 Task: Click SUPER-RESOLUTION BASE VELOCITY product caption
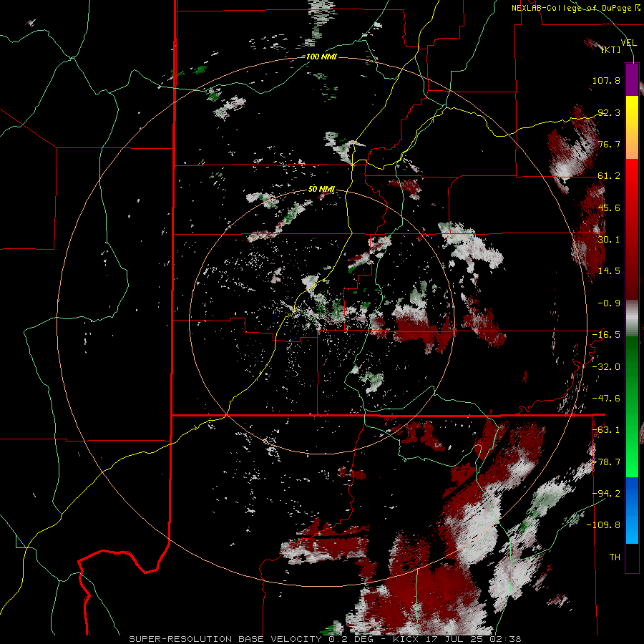coord(225,639)
